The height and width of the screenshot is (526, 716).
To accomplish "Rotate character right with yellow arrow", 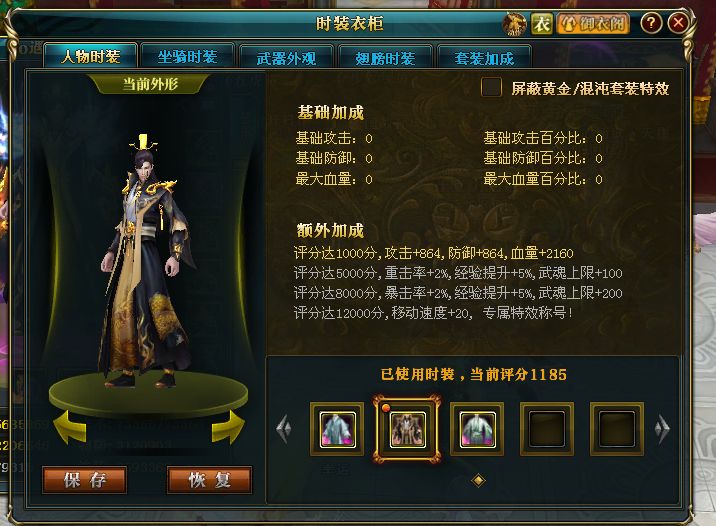I will click(x=228, y=427).
